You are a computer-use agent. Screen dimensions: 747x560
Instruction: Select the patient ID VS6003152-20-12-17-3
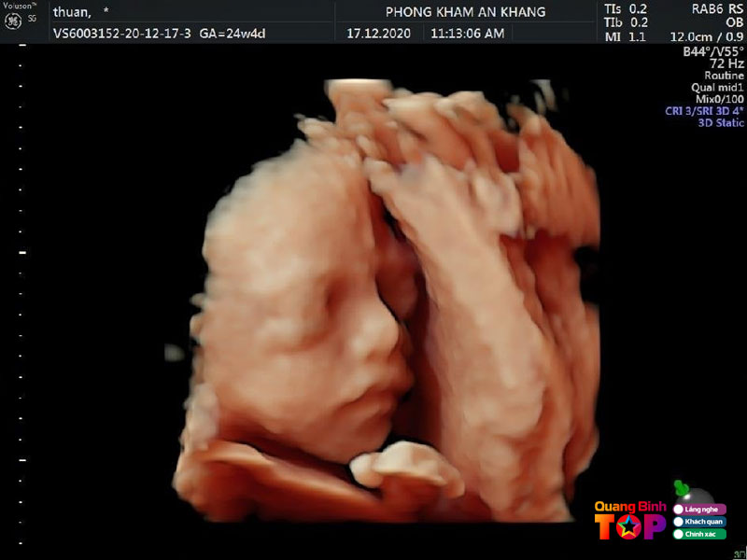point(122,33)
